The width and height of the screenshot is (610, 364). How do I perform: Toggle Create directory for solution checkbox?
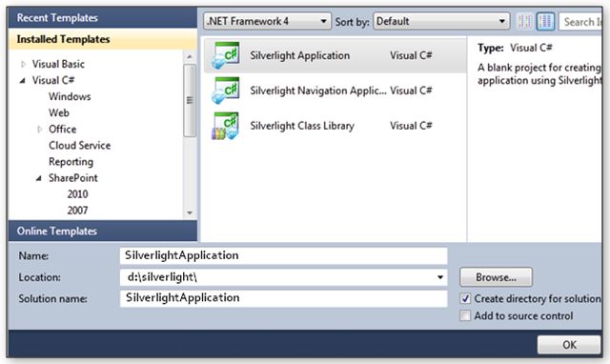point(465,298)
